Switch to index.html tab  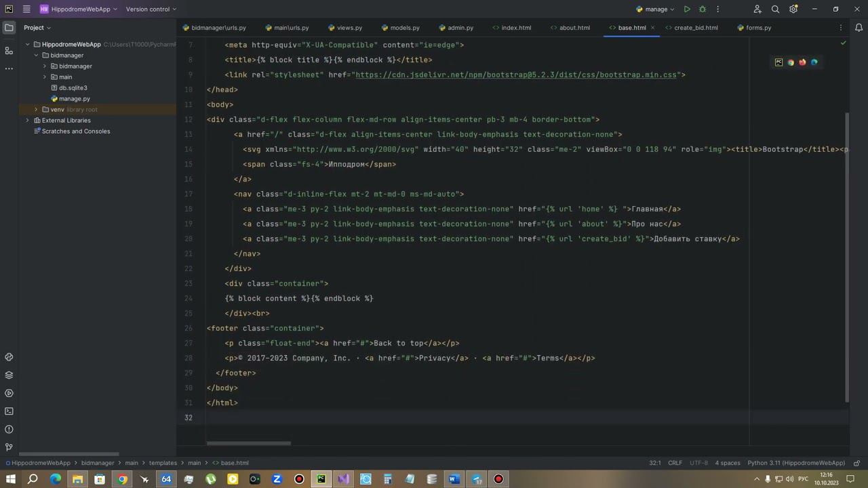[x=512, y=28]
